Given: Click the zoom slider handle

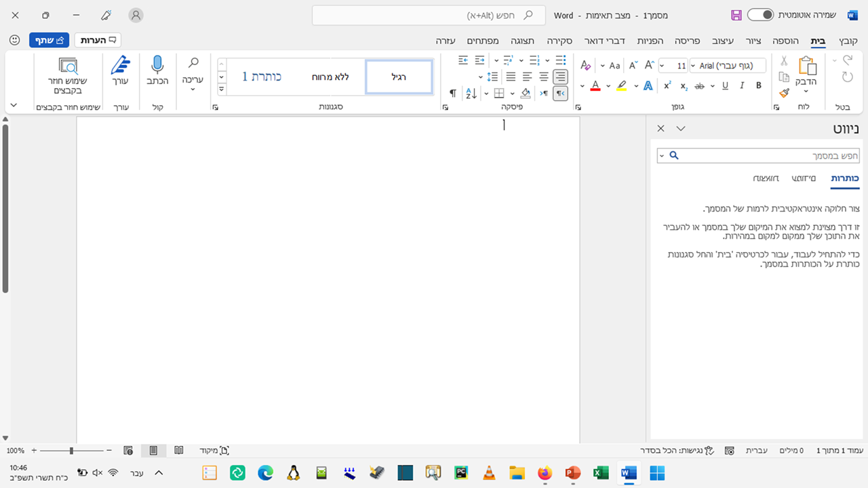Looking at the screenshot, I should pyautogui.click(x=71, y=450).
